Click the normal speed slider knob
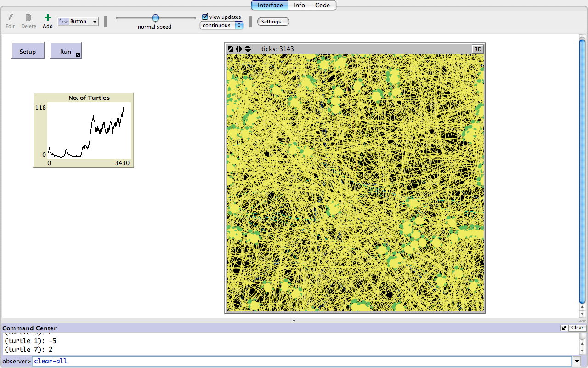The height and width of the screenshot is (368, 588). (x=155, y=18)
